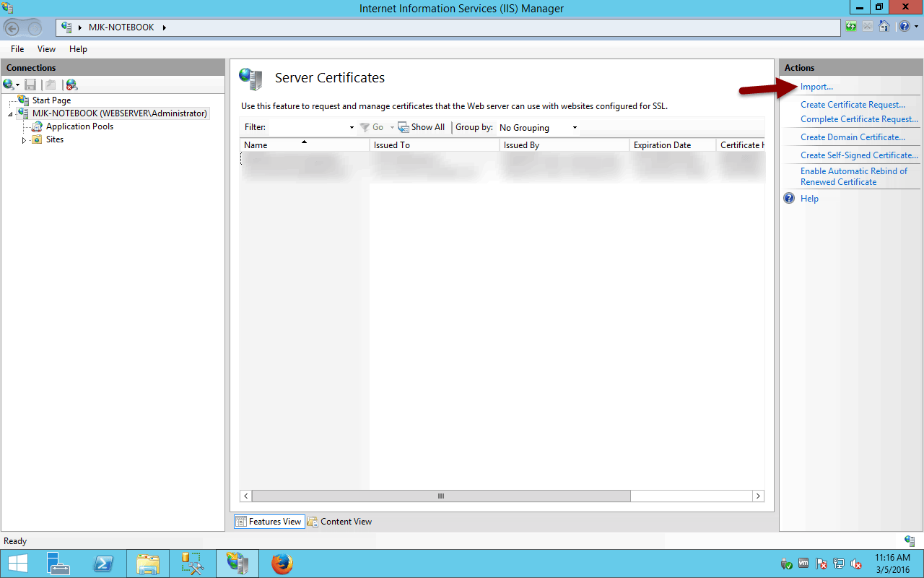Switch to the Content View tab

pyautogui.click(x=340, y=522)
